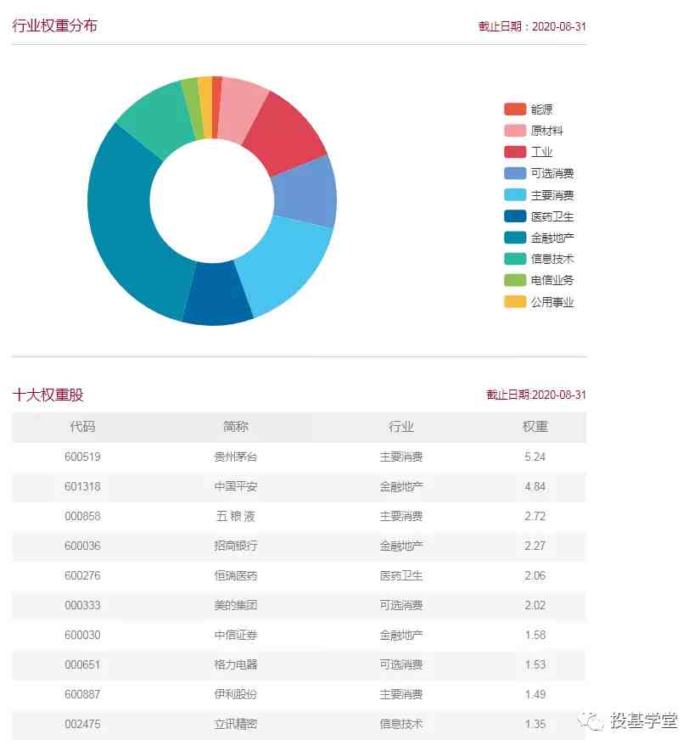Click the 1.49 weight value
Viewport: 700px width, 751px height.
(535, 694)
